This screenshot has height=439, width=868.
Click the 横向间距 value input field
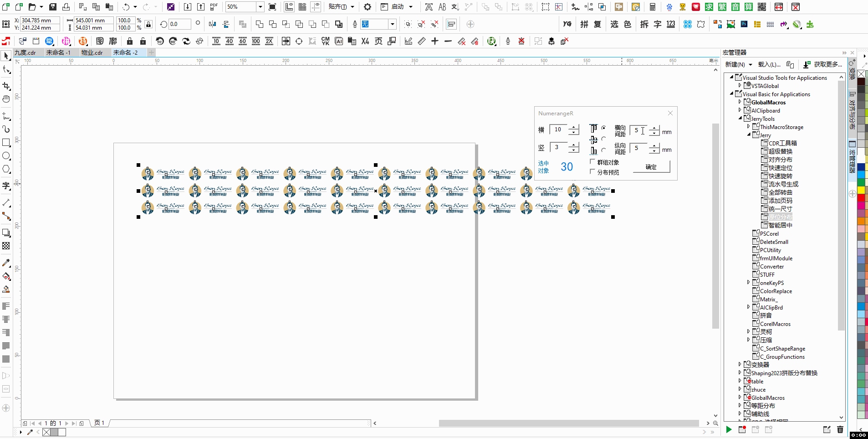point(639,130)
